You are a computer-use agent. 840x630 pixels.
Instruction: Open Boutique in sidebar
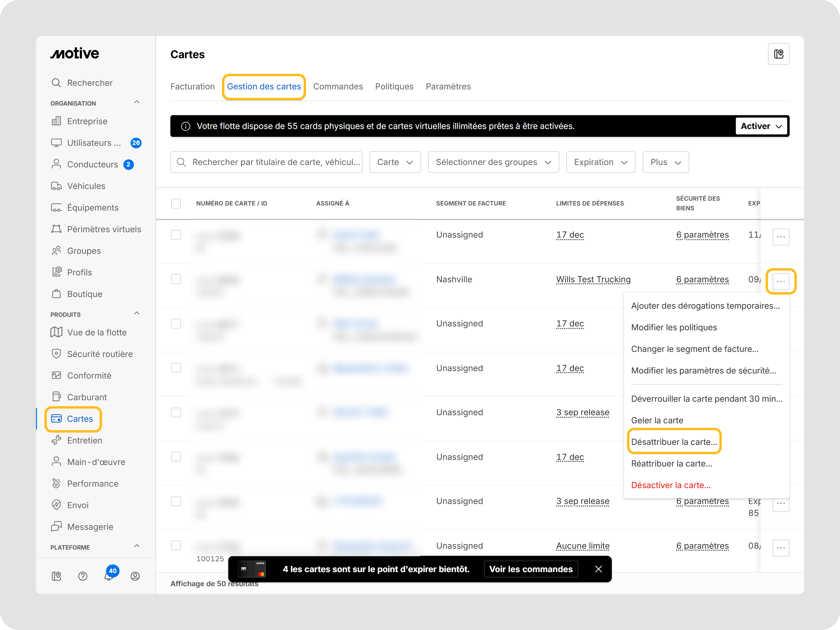77,294
